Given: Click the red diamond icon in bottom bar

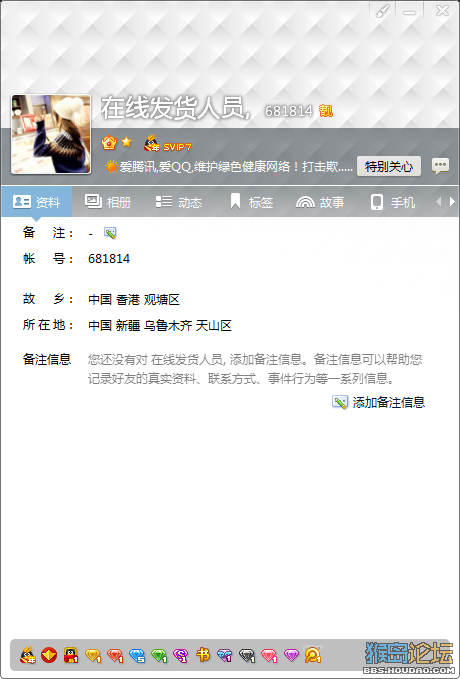Looking at the screenshot, I should point(115,655).
